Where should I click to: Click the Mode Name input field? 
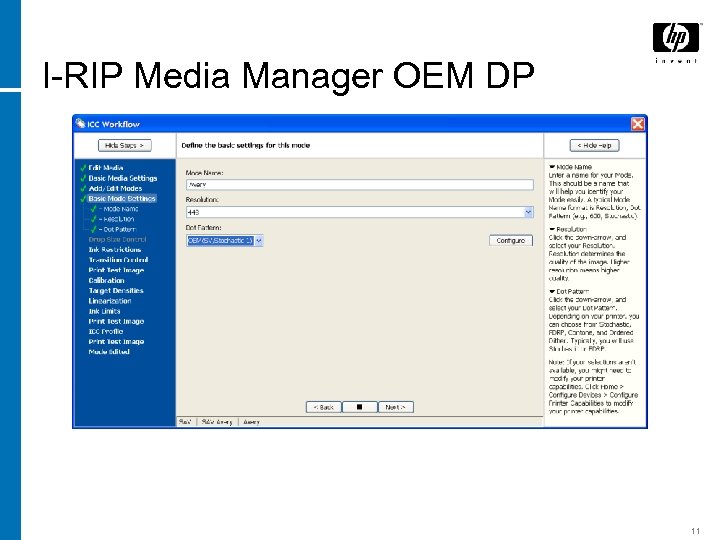(x=360, y=185)
